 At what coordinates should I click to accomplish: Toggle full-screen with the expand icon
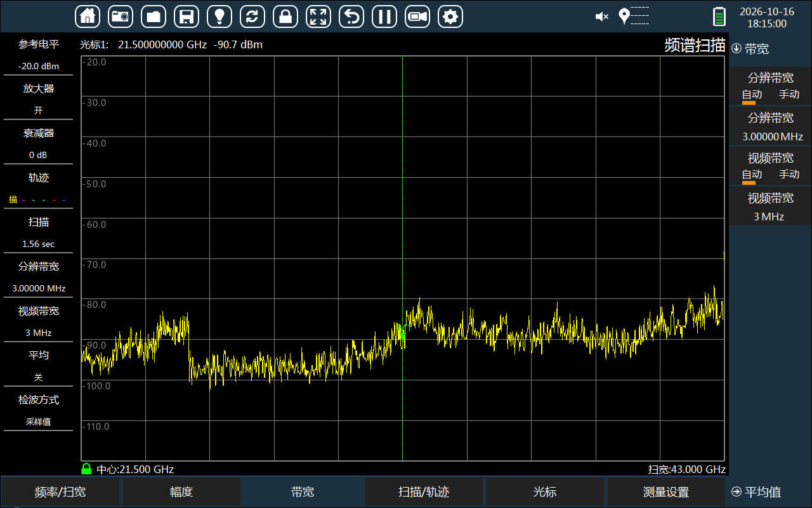[318, 17]
